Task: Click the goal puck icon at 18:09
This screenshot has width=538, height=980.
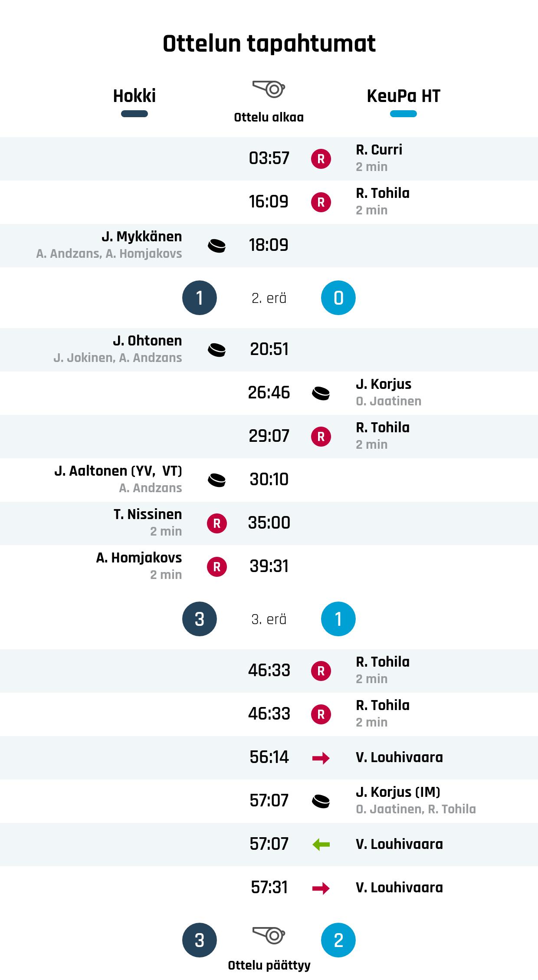Action: 217,246
